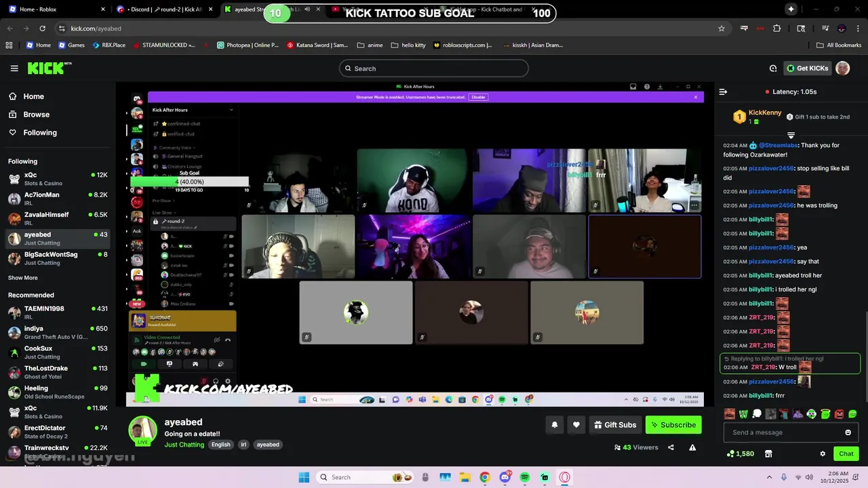Expand Show More under Following
Image resolution: width=868 pixels, height=488 pixels.
tap(23, 278)
